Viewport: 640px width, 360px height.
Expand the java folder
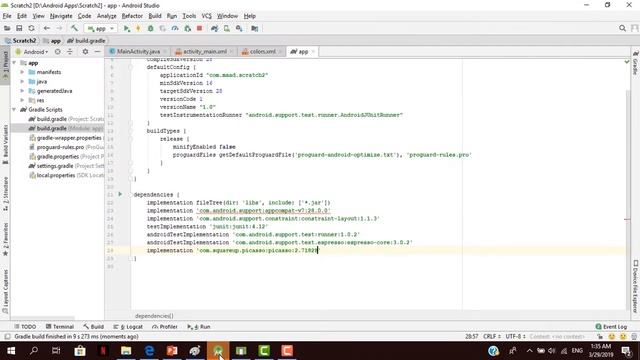point(22,82)
